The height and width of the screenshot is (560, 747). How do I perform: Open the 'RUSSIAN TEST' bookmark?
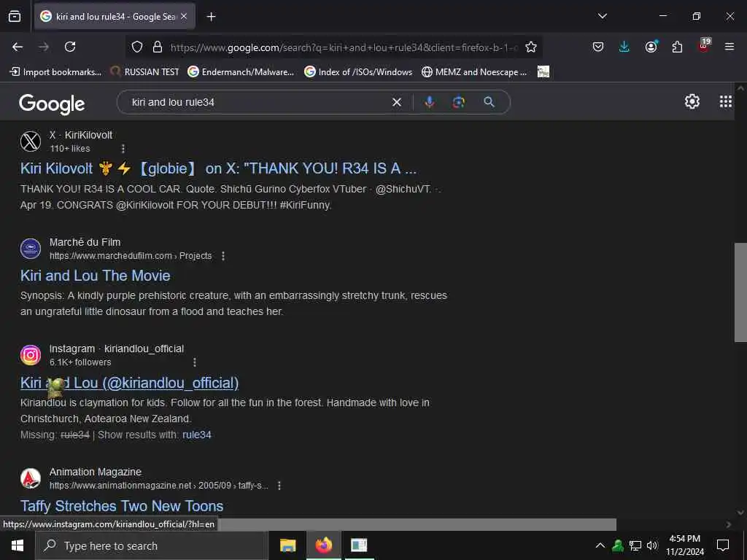click(145, 72)
